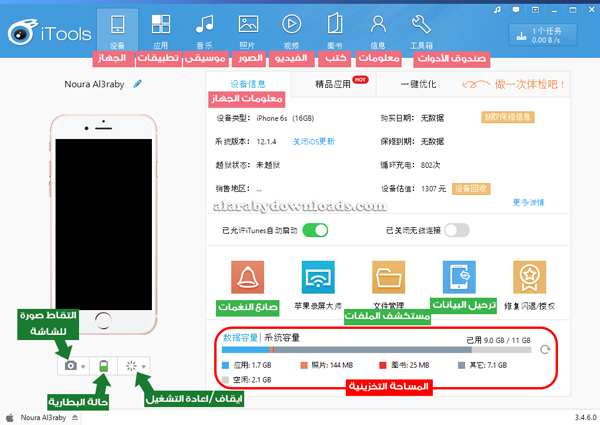Click the version number 3.4.6.0

[585, 417]
